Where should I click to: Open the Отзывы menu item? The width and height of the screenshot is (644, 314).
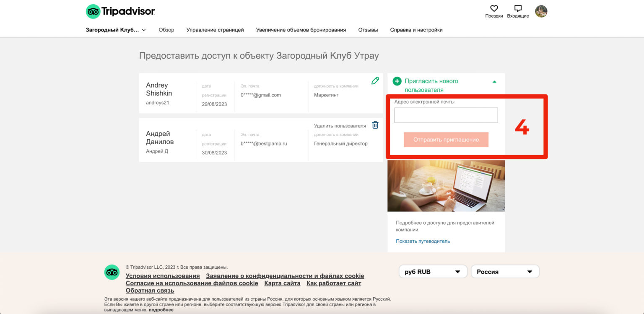pyautogui.click(x=368, y=30)
